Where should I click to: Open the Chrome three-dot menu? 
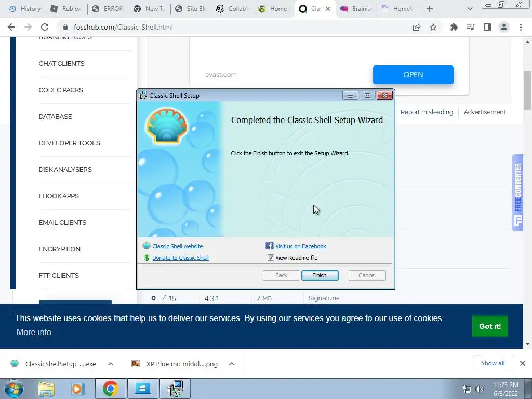(x=521, y=27)
